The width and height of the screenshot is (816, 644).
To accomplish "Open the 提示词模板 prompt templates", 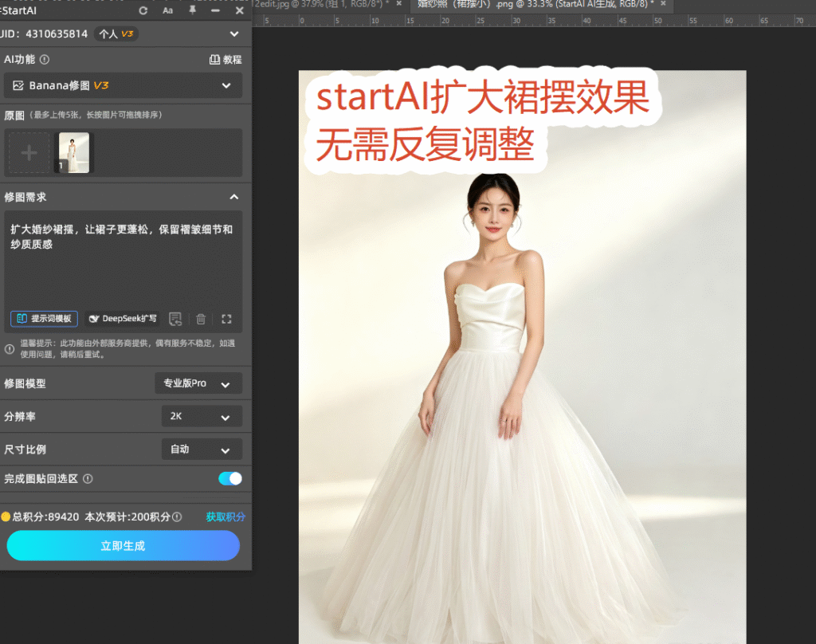I will 45,319.
